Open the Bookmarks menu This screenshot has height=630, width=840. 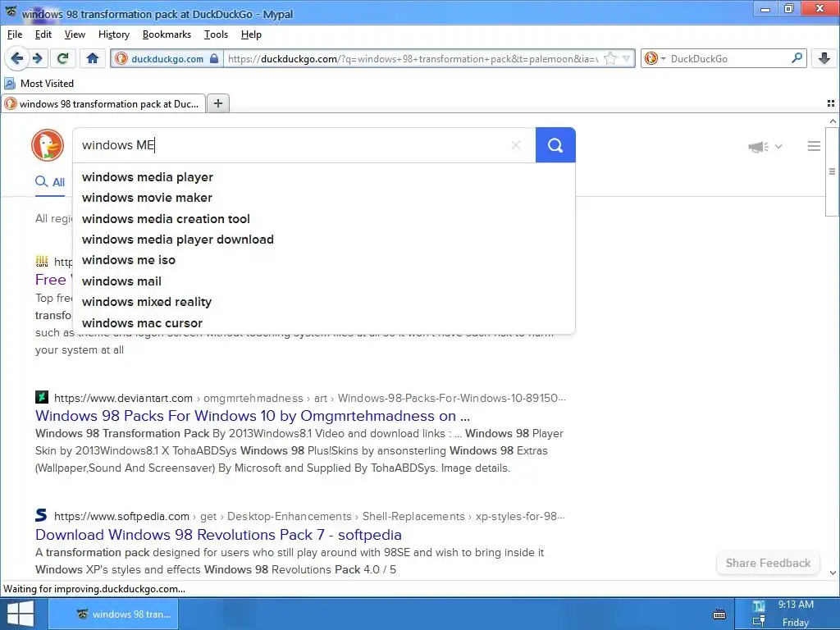(x=167, y=34)
